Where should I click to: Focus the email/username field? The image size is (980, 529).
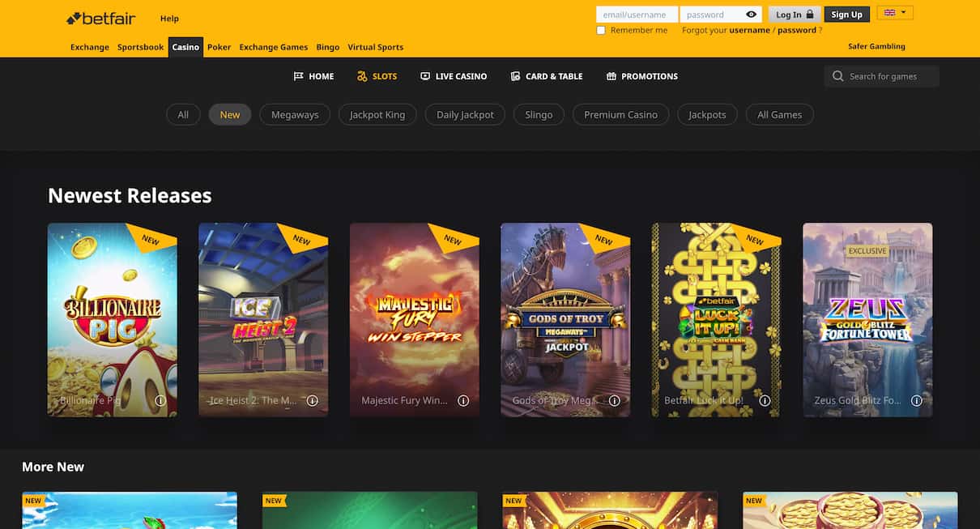(x=637, y=15)
